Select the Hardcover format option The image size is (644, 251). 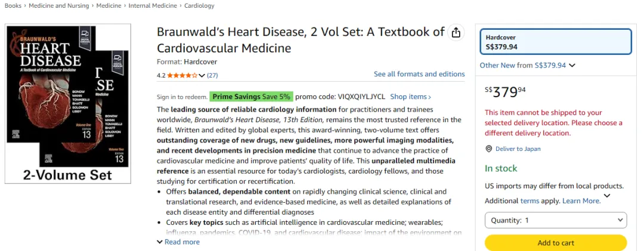click(x=556, y=42)
